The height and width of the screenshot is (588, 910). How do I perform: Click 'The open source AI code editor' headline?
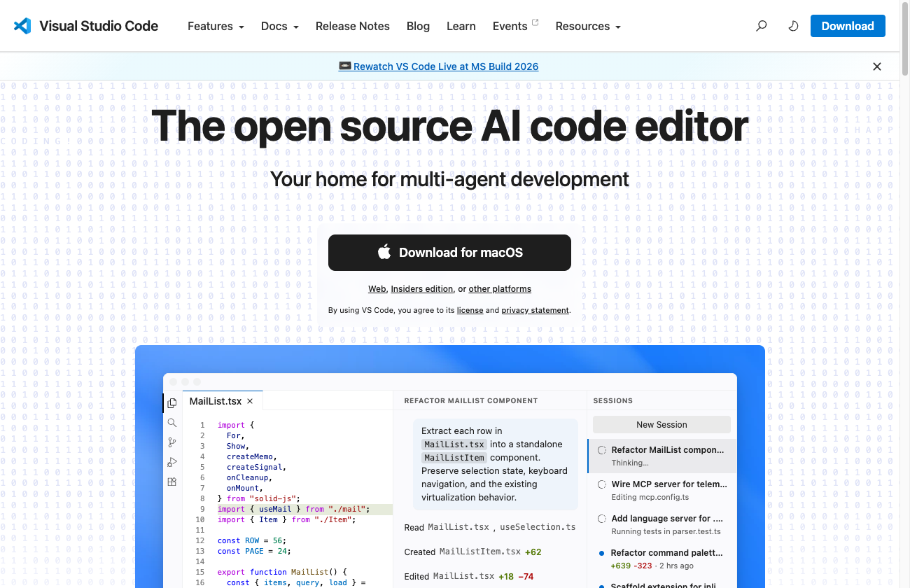tap(449, 126)
